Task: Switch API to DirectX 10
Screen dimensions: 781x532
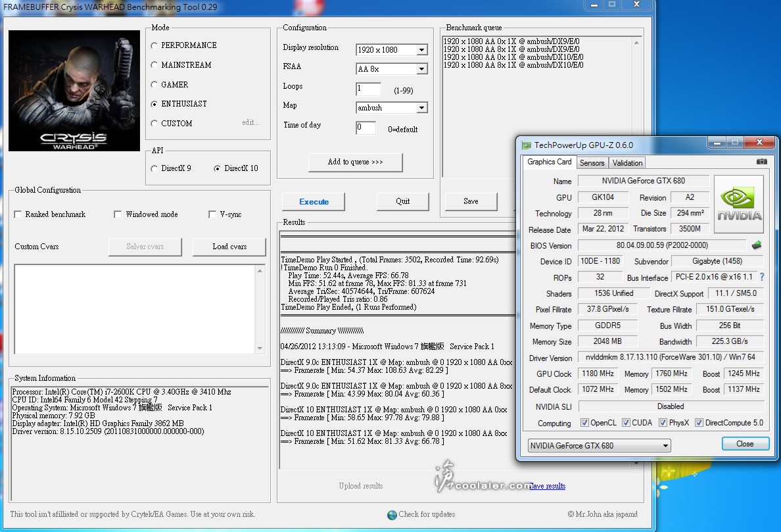Action: [x=217, y=169]
